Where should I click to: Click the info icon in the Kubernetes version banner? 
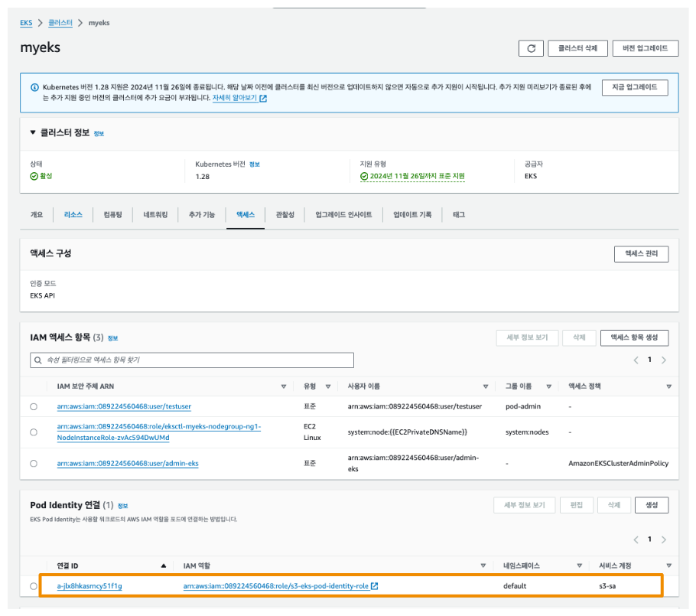(34, 87)
